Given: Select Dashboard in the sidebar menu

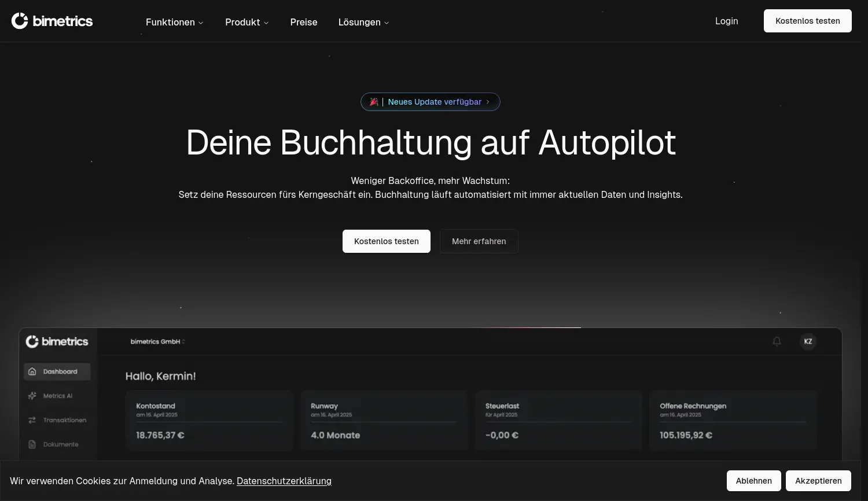Looking at the screenshot, I should pos(57,371).
